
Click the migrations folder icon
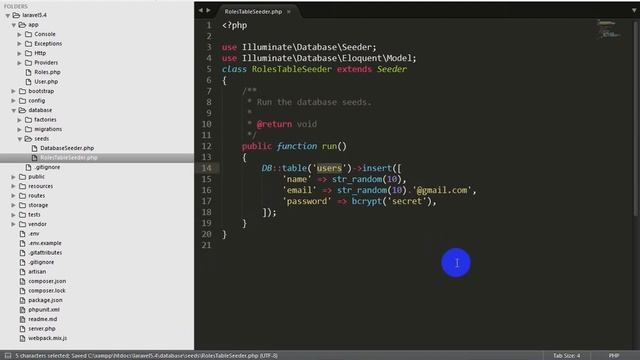(x=28, y=129)
